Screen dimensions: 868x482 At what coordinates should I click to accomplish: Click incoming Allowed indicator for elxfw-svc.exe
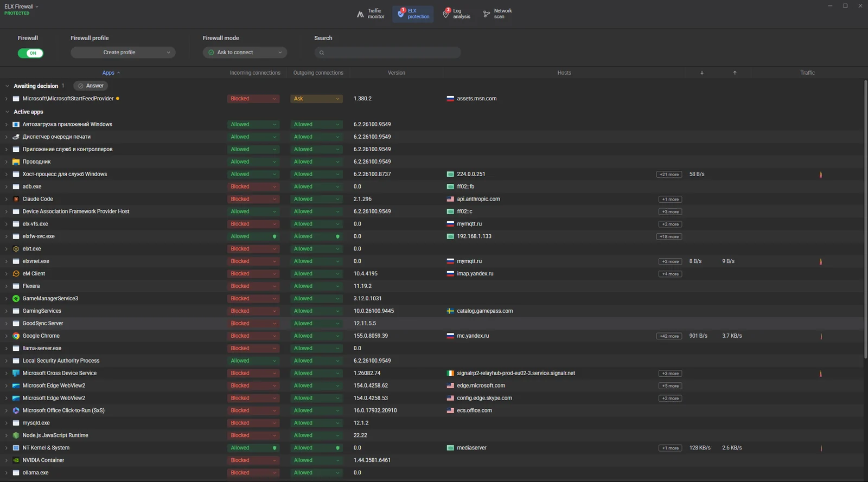(275, 236)
